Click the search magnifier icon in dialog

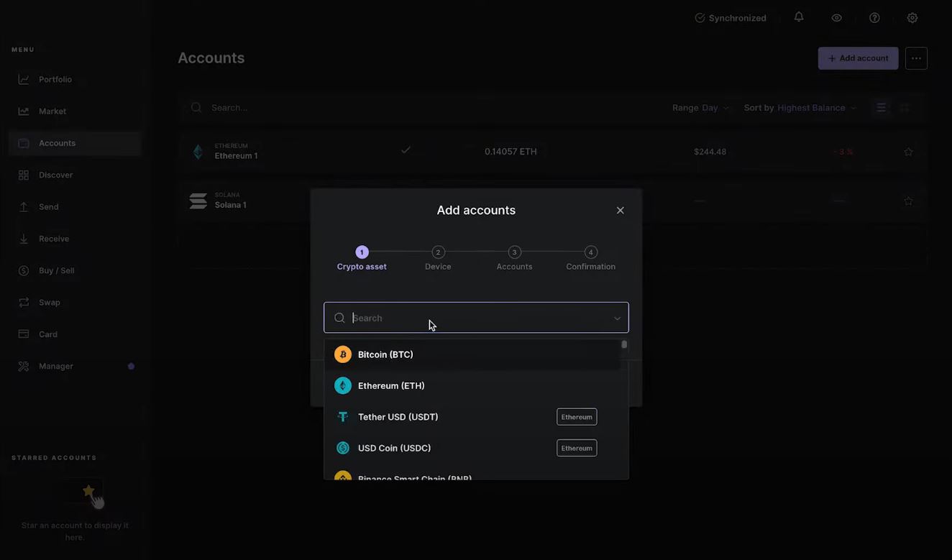point(339,318)
